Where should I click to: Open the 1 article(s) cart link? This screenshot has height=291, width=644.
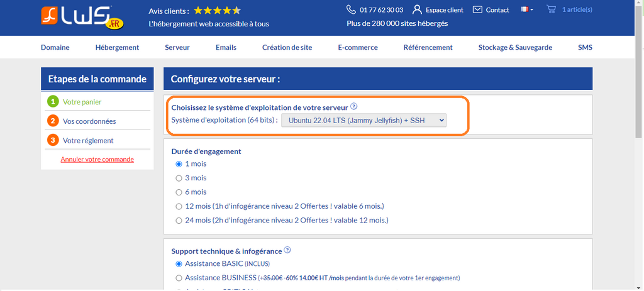[577, 9]
